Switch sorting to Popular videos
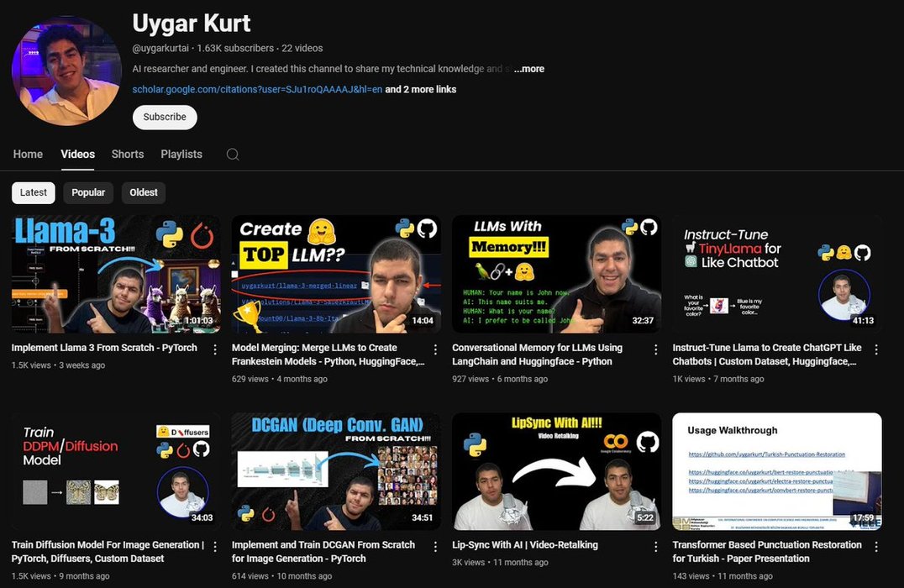Screen dimensions: 904x588 pyautogui.click(x=88, y=192)
